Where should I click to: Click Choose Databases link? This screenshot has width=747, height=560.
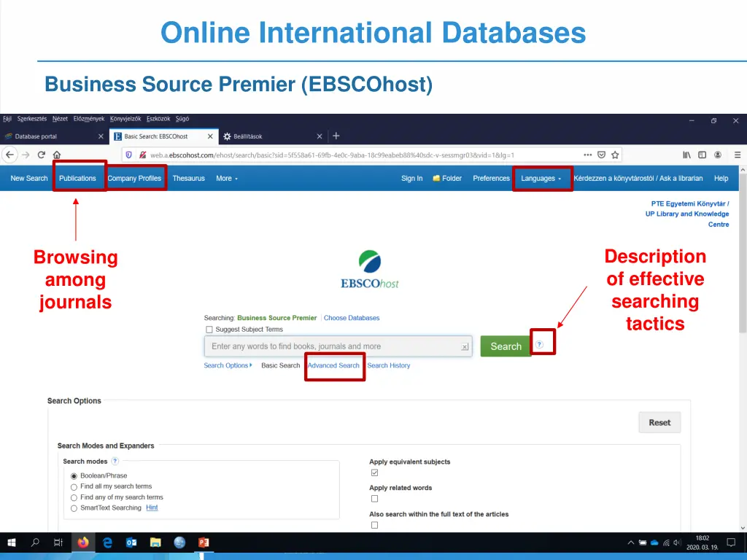pyautogui.click(x=352, y=318)
